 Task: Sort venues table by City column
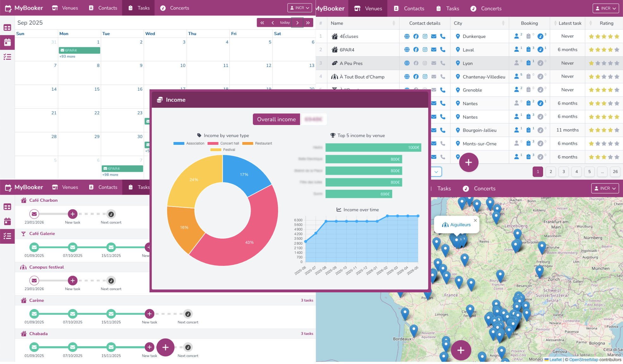pos(503,23)
